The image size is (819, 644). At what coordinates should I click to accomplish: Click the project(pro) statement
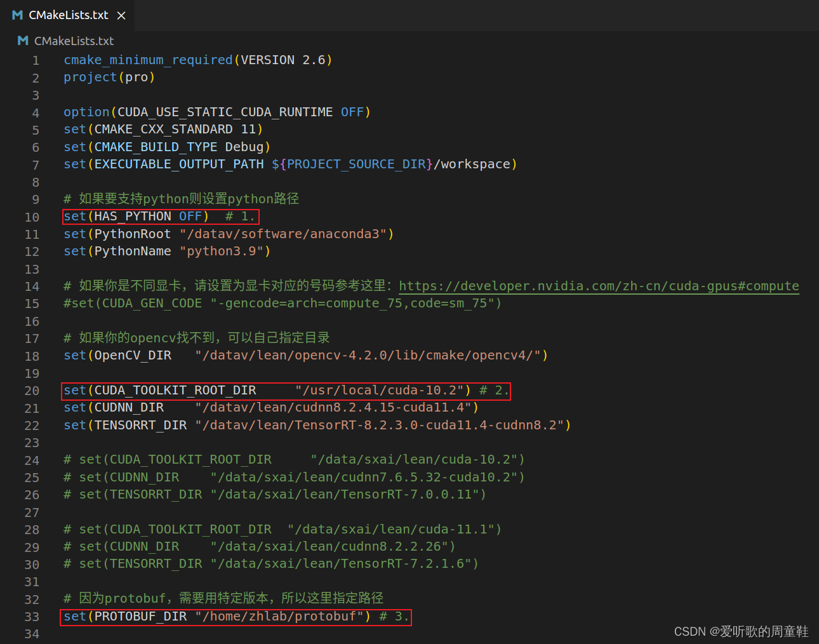click(109, 77)
